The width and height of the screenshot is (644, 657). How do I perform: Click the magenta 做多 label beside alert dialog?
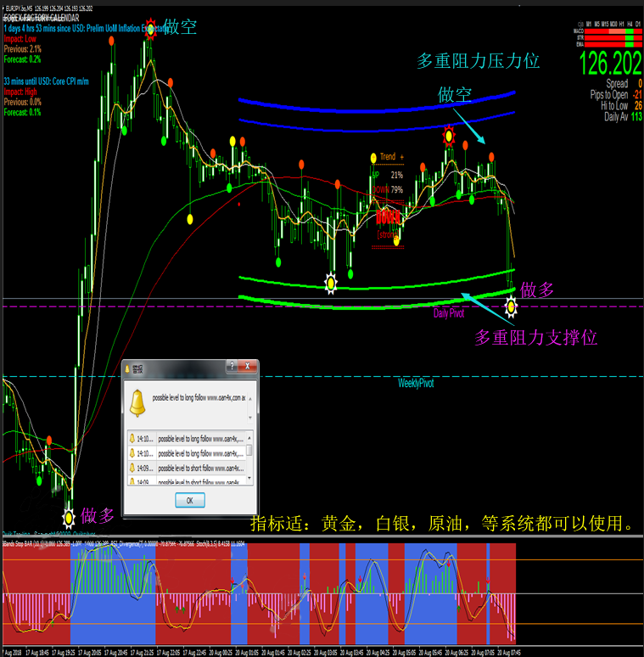click(97, 516)
